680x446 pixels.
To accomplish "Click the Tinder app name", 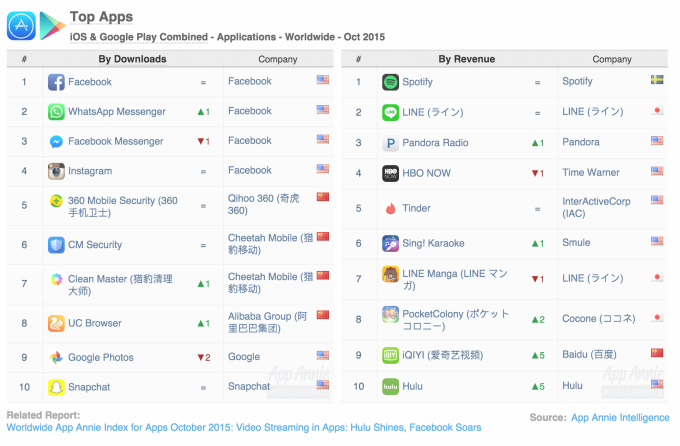I will (x=416, y=209).
